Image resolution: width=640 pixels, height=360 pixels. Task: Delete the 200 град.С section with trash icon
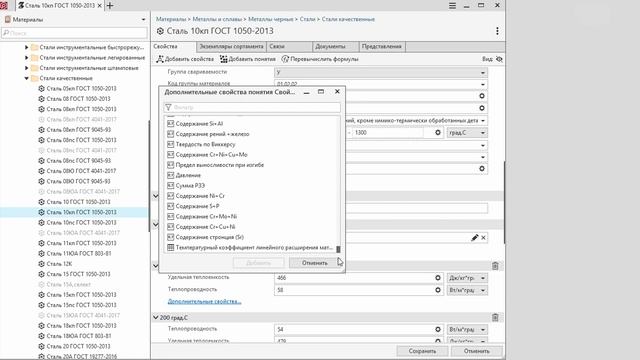(495, 318)
